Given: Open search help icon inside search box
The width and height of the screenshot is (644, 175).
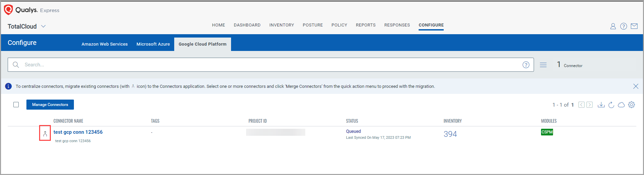Looking at the screenshot, I should click(526, 65).
